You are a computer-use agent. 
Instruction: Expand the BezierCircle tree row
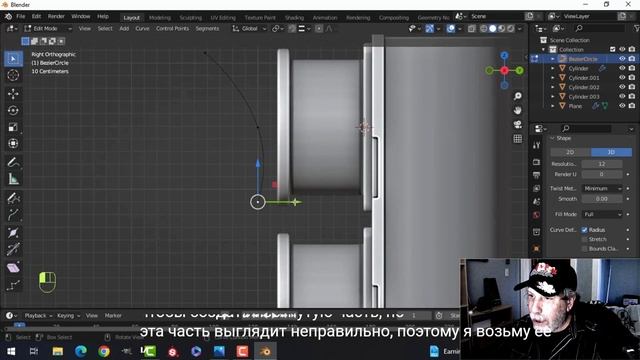pyautogui.click(x=553, y=59)
